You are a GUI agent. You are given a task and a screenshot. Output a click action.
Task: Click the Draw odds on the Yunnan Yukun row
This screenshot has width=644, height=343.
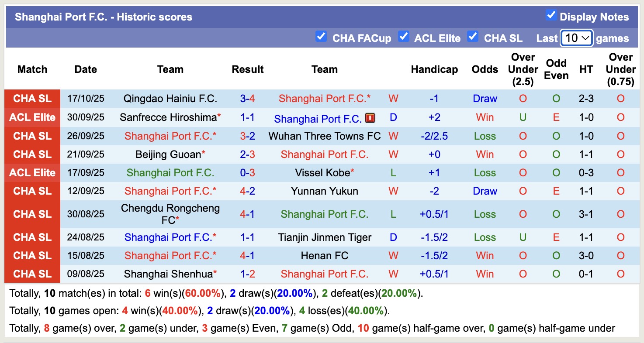coord(485,191)
